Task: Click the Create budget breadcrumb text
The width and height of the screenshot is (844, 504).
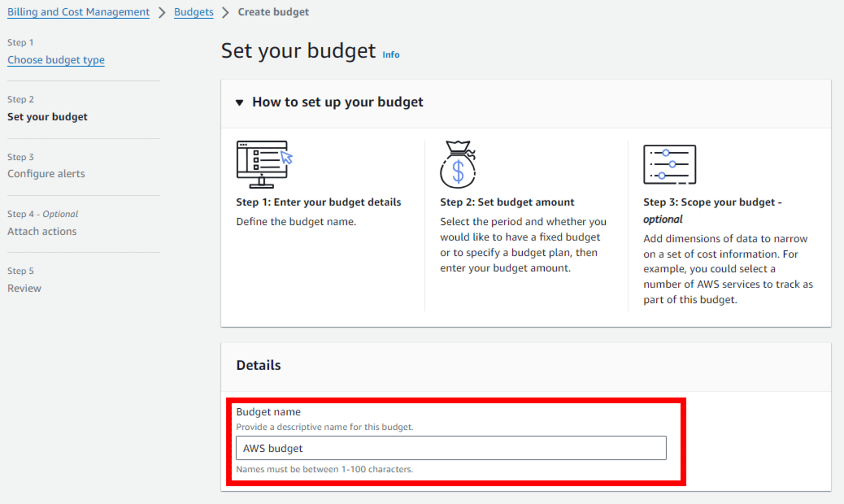Action: pyautogui.click(x=273, y=12)
